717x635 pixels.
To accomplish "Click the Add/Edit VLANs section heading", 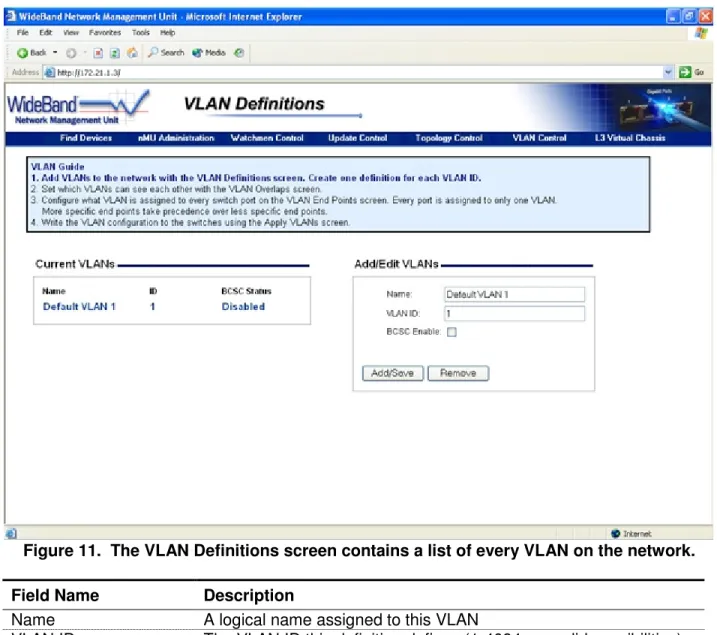I will (396, 264).
